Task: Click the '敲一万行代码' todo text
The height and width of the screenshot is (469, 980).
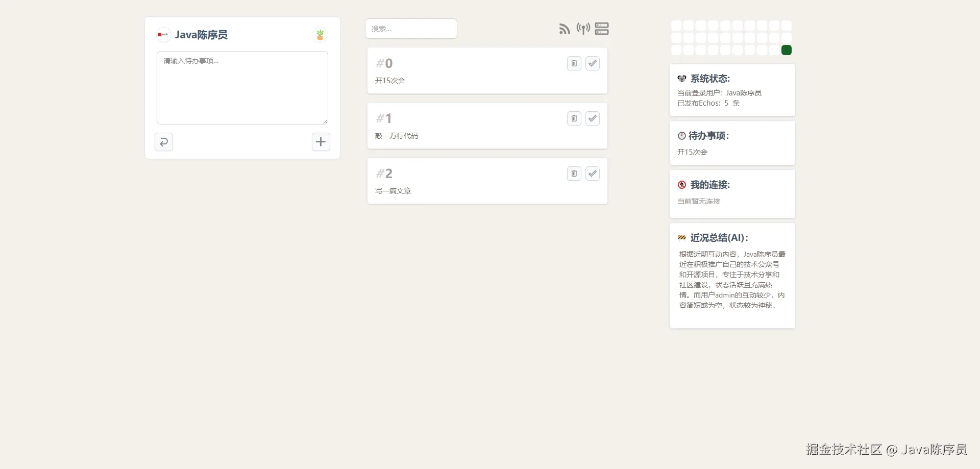Action: point(397,136)
